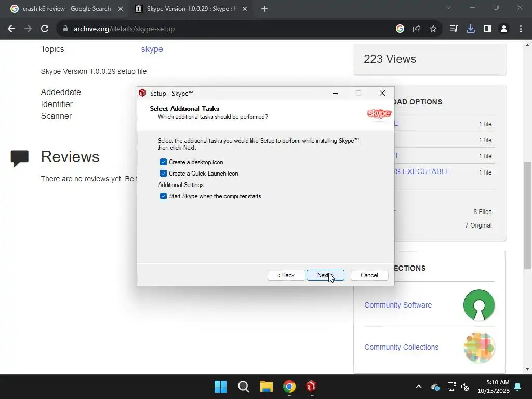Click scrollbar down arrow
The height and width of the screenshot is (399, 532).
[527, 369]
